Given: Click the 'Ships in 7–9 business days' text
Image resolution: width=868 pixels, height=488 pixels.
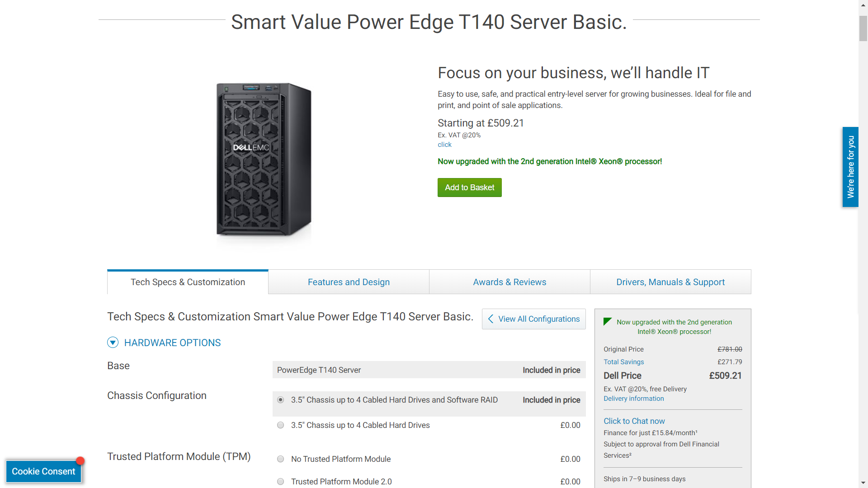Looking at the screenshot, I should point(644,479).
